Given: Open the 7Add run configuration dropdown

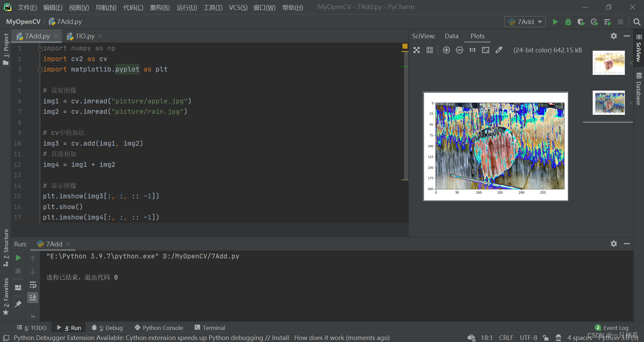Looking at the screenshot, I should point(525,21).
